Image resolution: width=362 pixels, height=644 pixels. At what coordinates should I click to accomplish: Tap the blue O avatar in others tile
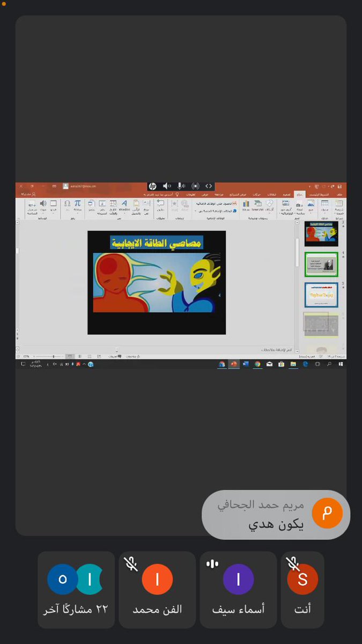click(x=62, y=579)
